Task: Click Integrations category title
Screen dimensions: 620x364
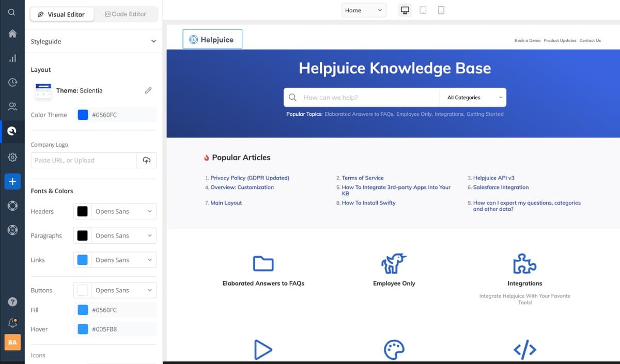Action: click(x=524, y=283)
